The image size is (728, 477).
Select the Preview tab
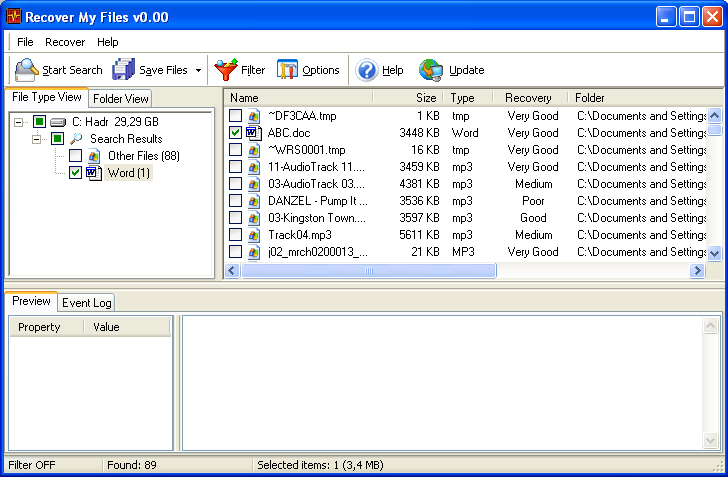(x=31, y=301)
